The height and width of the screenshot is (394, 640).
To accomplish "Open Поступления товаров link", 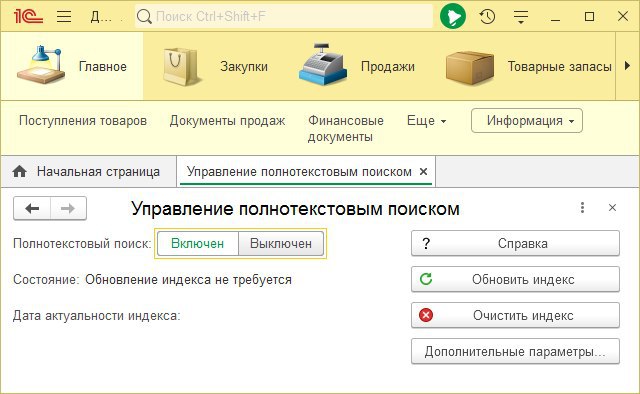I will [83, 120].
